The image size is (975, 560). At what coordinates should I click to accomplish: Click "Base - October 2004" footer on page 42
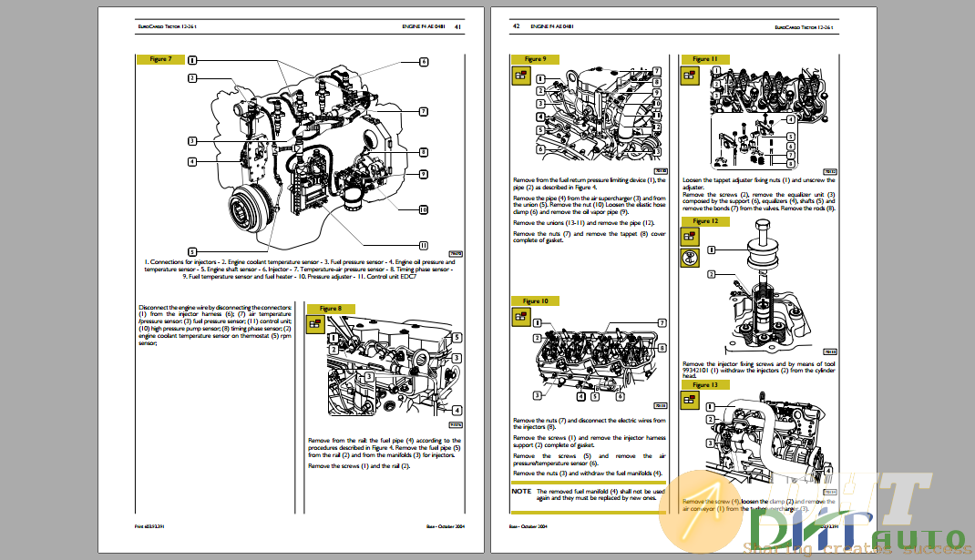[528, 526]
